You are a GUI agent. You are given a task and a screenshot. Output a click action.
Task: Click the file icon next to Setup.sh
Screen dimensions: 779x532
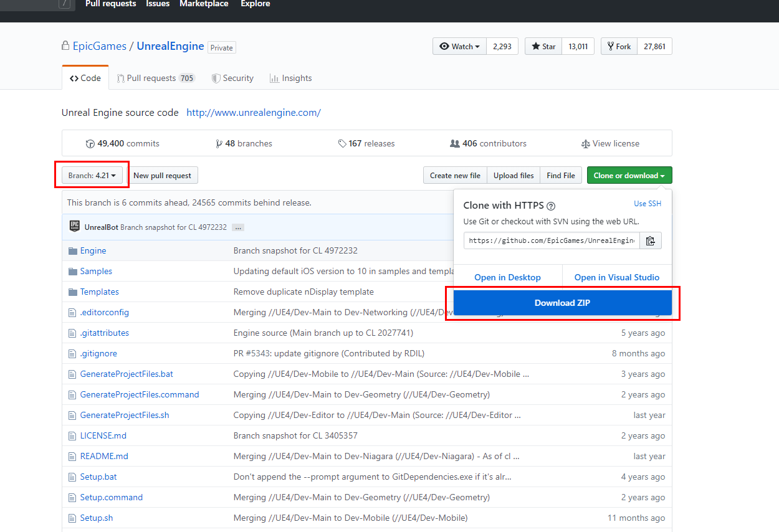coord(72,518)
